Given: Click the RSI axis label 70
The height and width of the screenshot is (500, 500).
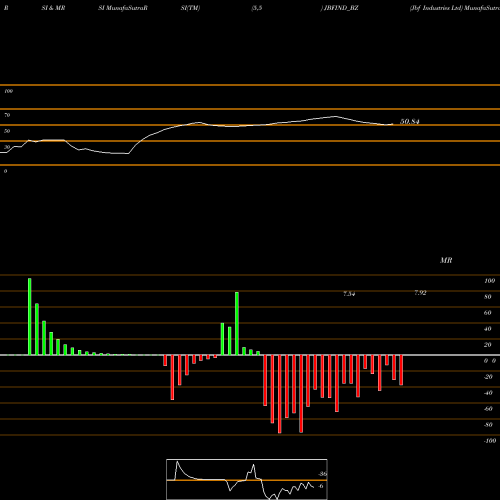Looking at the screenshot, I should [x=7, y=115].
